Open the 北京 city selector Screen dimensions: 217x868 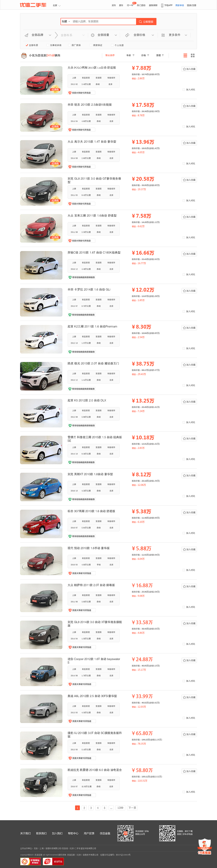tap(57, 5)
